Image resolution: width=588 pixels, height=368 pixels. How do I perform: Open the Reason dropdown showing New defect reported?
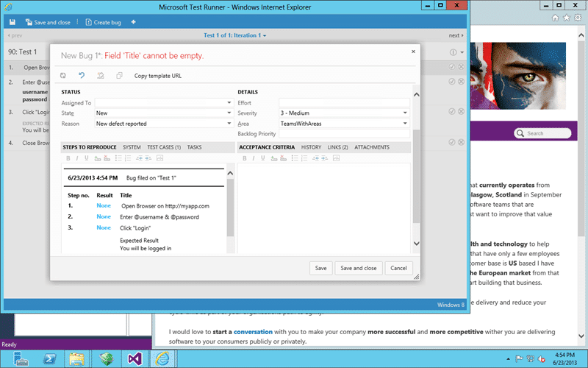pyautogui.click(x=229, y=123)
